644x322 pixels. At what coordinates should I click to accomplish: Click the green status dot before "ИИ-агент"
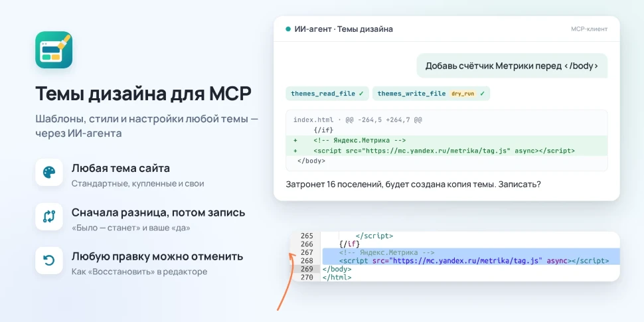point(288,29)
